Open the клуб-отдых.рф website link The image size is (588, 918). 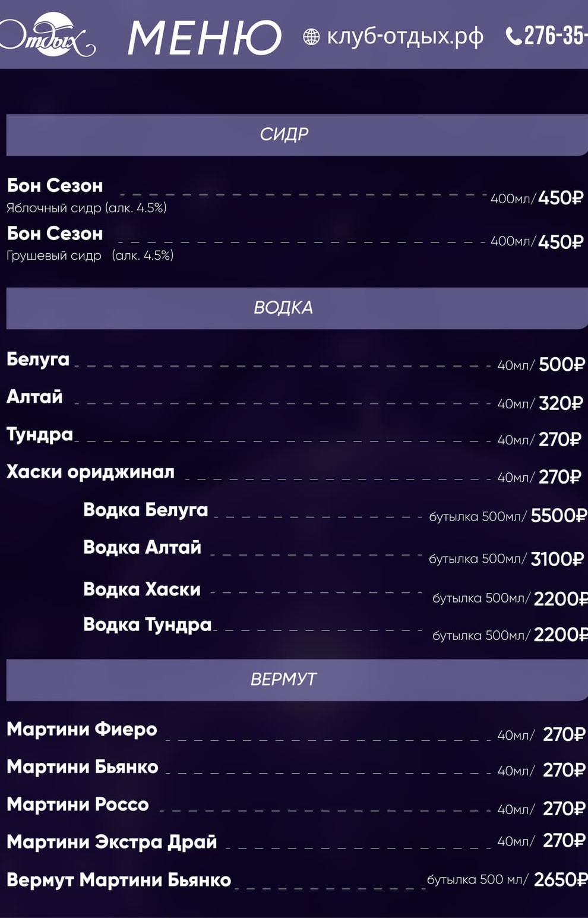point(405,37)
